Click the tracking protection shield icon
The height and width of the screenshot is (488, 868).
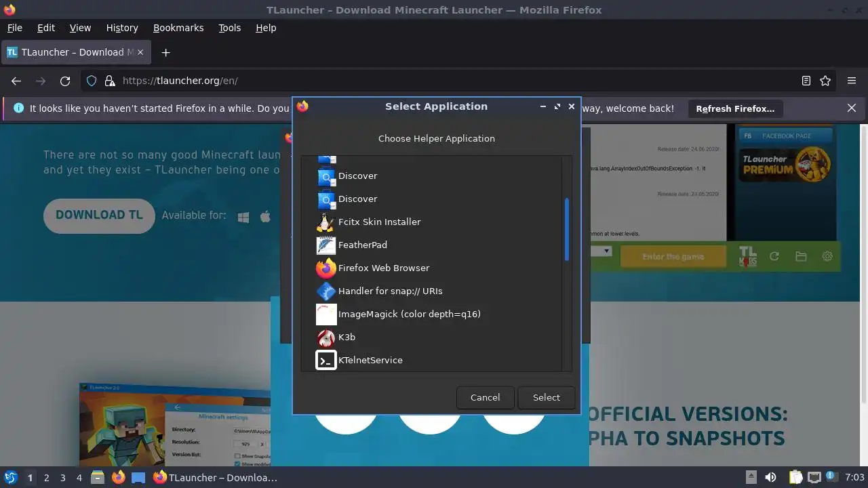[x=92, y=81]
